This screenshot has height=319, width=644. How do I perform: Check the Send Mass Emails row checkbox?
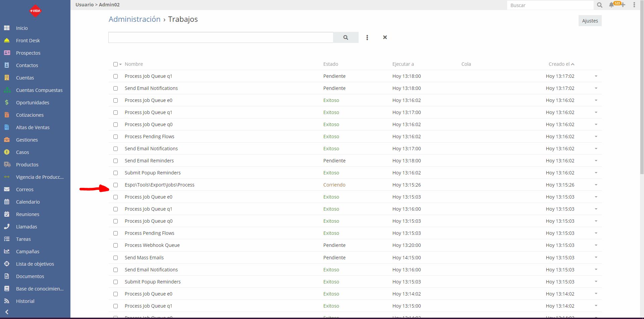click(116, 258)
